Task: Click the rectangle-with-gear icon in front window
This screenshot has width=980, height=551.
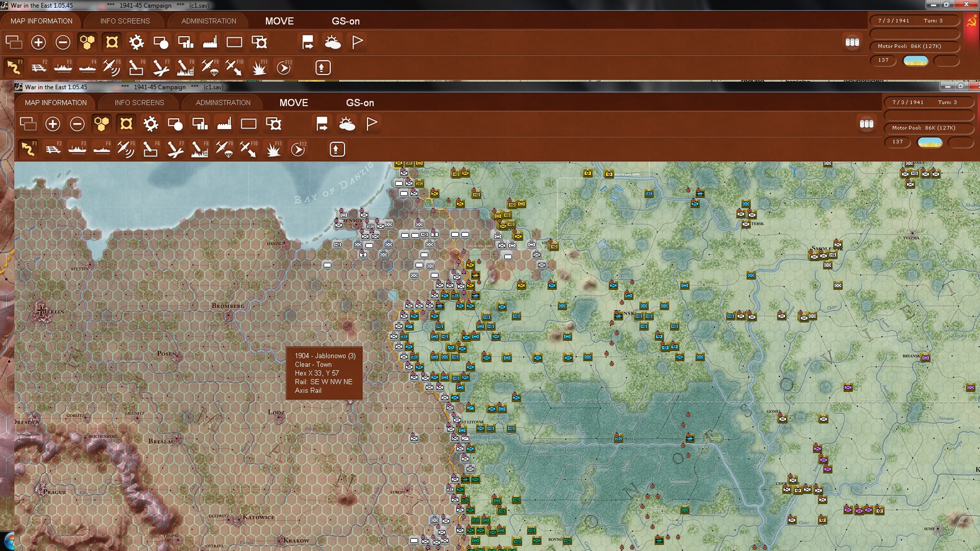Action: (x=274, y=124)
